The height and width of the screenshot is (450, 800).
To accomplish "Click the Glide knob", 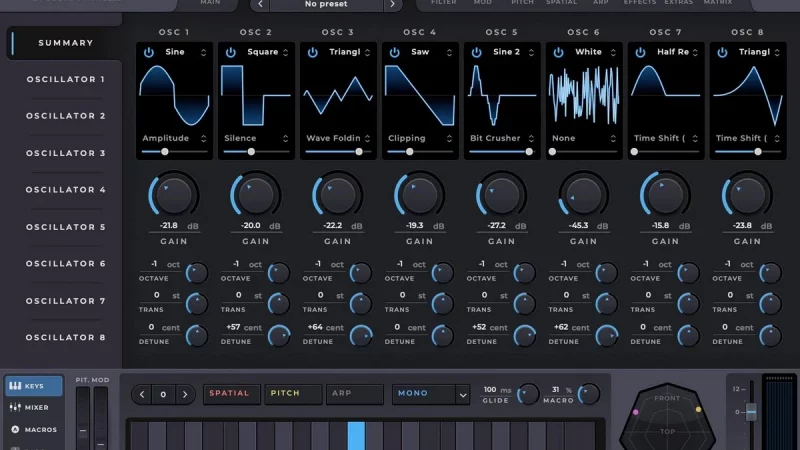I will click(x=527, y=394).
